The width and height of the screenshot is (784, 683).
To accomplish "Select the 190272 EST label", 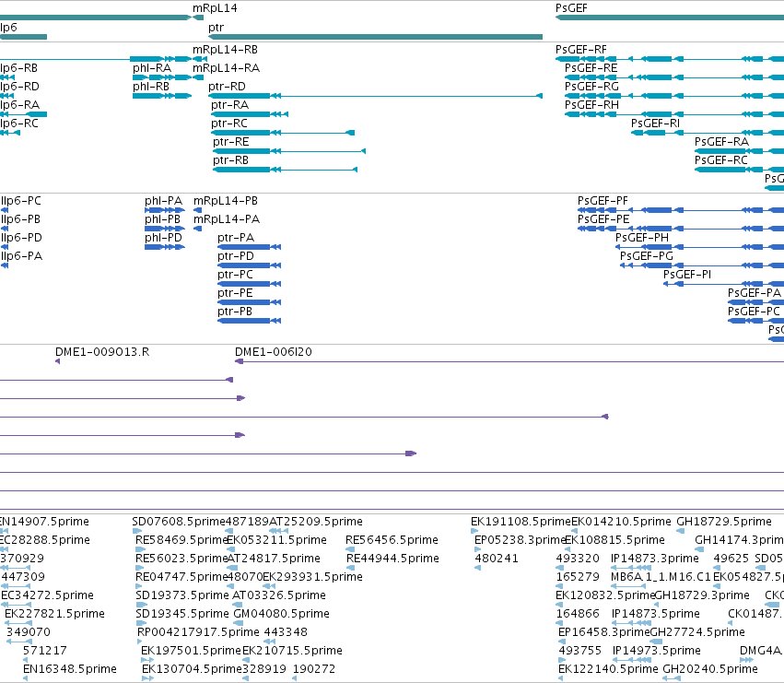I will [x=314, y=670].
